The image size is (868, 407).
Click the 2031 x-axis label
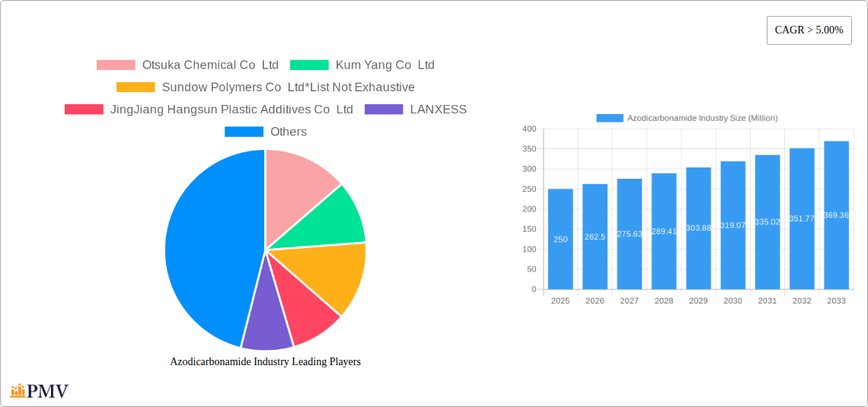point(767,300)
